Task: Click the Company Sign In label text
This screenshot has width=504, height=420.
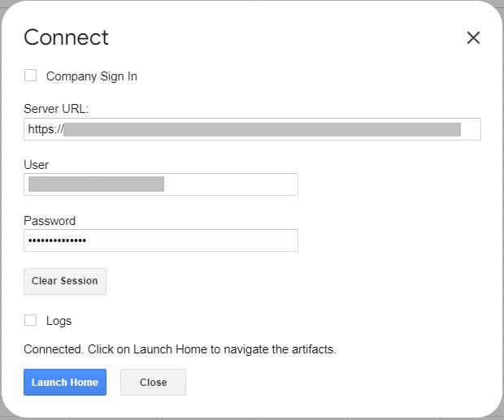Action: [91, 76]
